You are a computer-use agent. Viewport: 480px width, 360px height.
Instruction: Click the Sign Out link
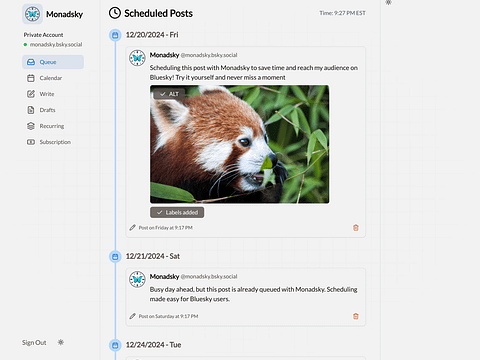tap(34, 343)
